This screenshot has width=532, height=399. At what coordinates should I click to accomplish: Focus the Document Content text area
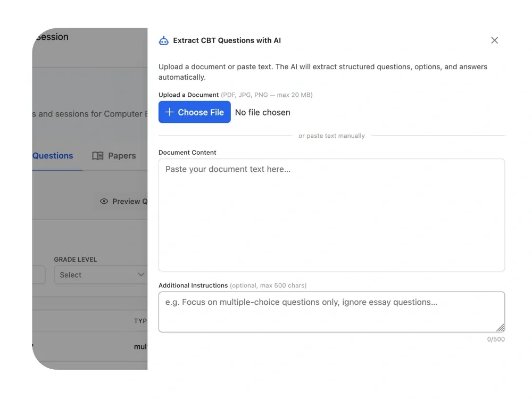331,215
